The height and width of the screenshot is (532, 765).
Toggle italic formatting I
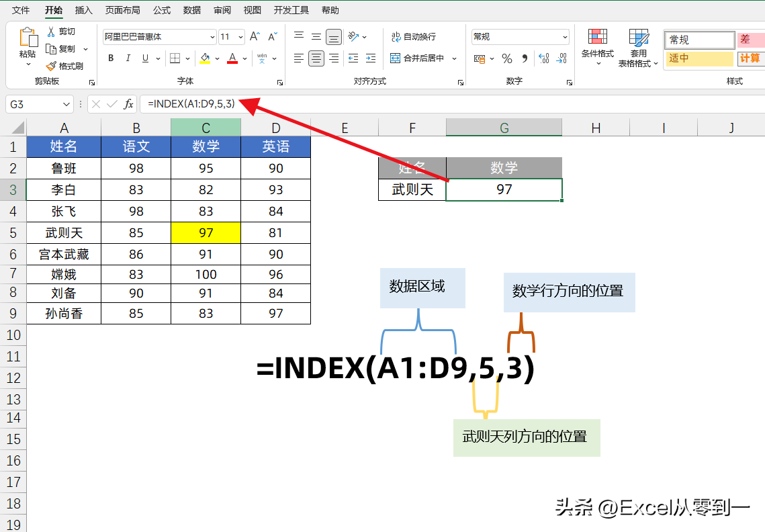point(128,58)
